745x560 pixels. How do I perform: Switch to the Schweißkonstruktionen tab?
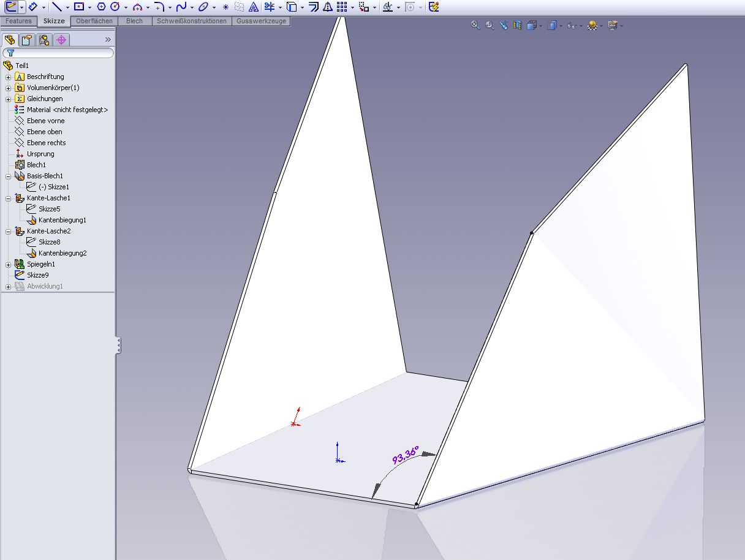point(192,21)
